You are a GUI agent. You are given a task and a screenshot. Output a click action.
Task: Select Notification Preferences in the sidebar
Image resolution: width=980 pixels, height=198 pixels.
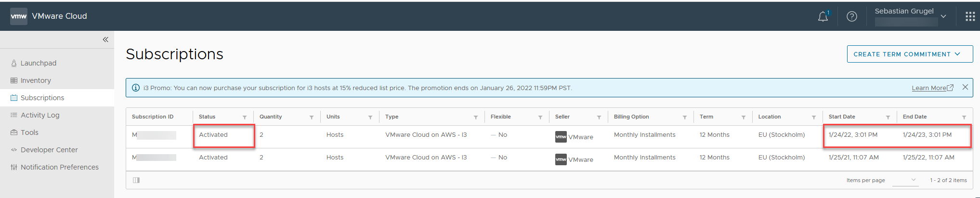(x=59, y=167)
